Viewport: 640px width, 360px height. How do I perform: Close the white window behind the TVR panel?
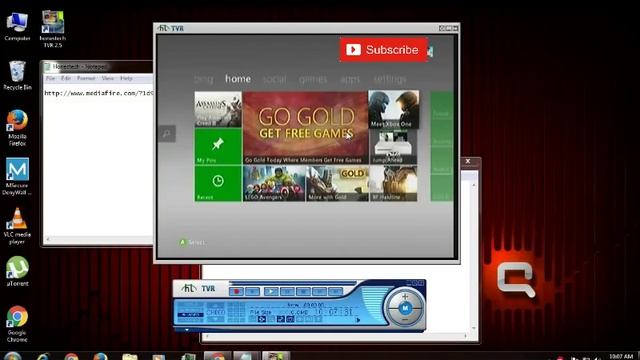[468, 161]
